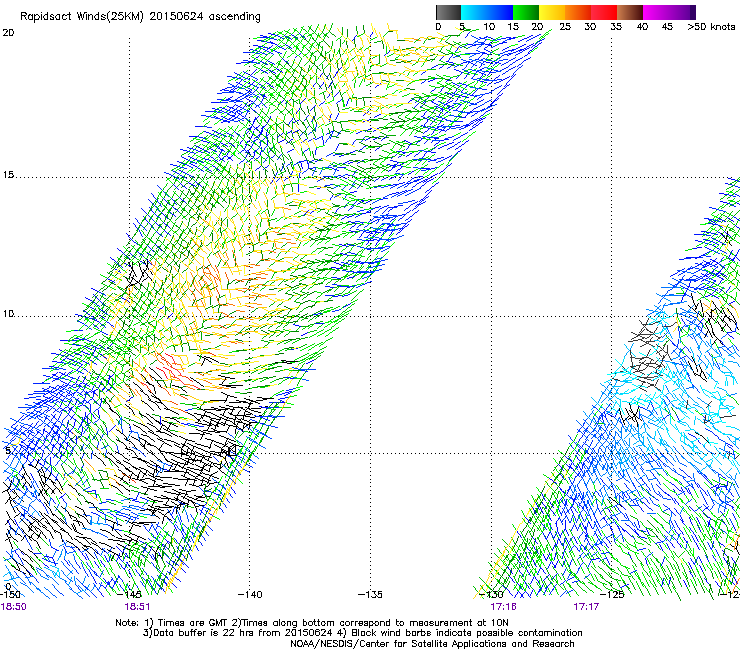Click the longitude label '-135'
The height and width of the screenshot is (650, 740).
coord(370,594)
